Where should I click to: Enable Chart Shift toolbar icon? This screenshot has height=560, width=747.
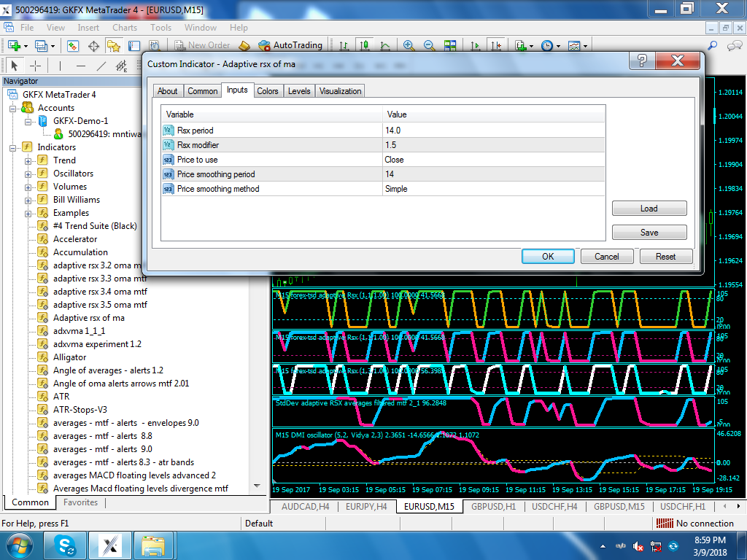tap(497, 45)
